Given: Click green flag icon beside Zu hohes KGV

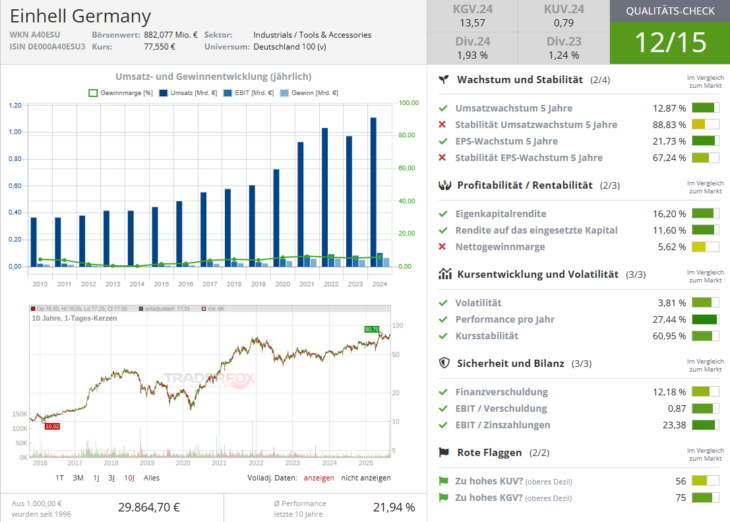Looking at the screenshot, I should 443,497.
